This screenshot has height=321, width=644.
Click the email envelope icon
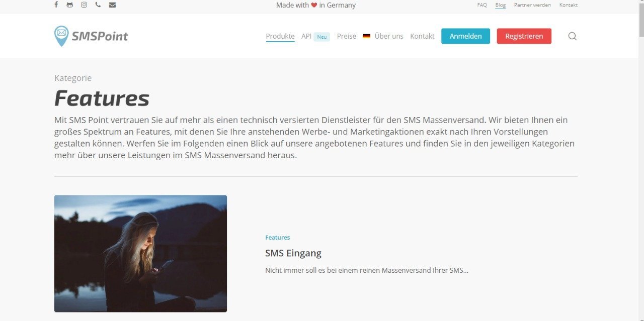112,5
